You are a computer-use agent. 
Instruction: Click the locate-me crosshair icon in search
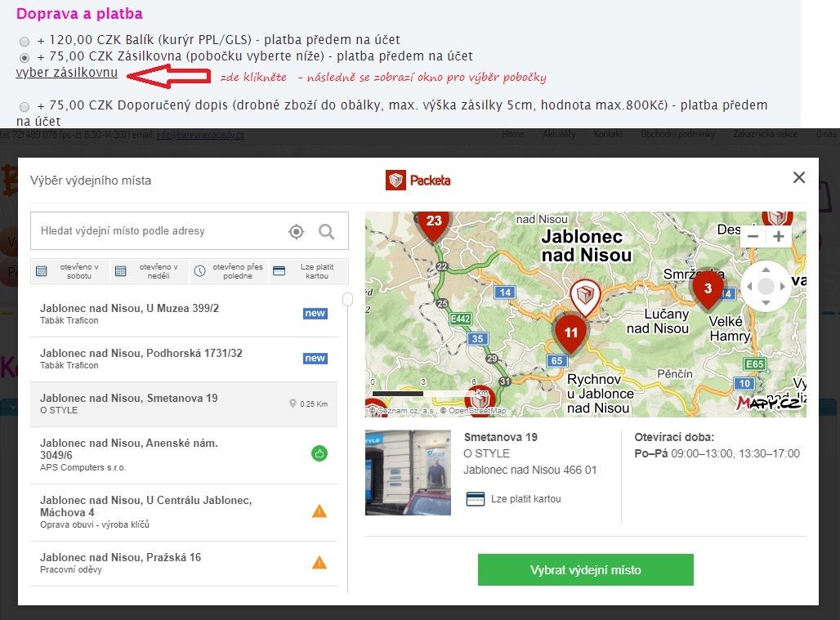(x=296, y=232)
